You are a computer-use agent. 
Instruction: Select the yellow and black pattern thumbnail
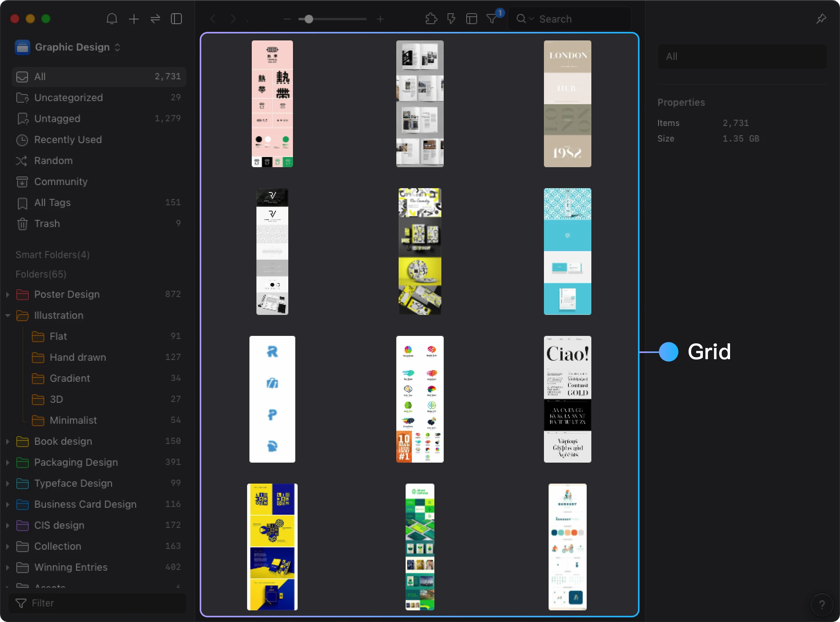click(x=420, y=252)
